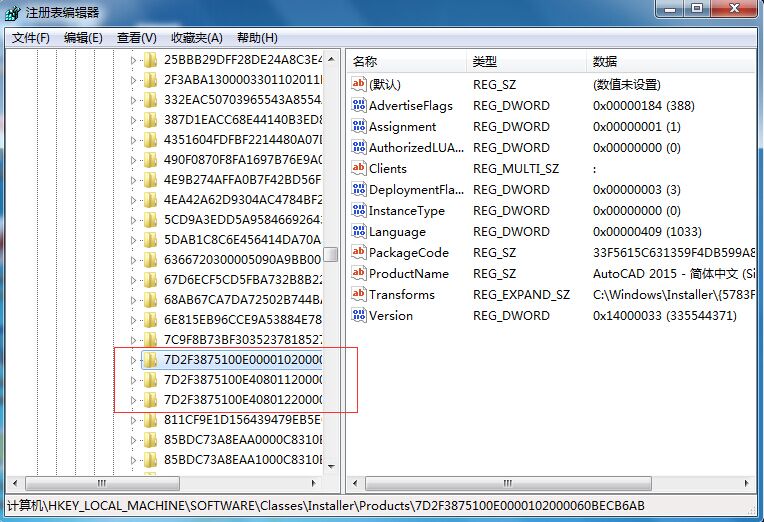
Task: Click the Registry Editor icon in title bar
Action: pyautogui.click(x=13, y=12)
